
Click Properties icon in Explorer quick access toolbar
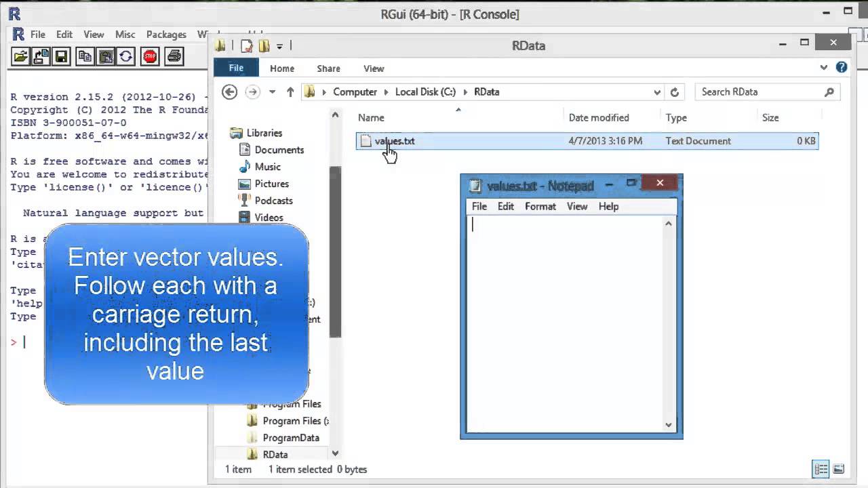tap(247, 46)
